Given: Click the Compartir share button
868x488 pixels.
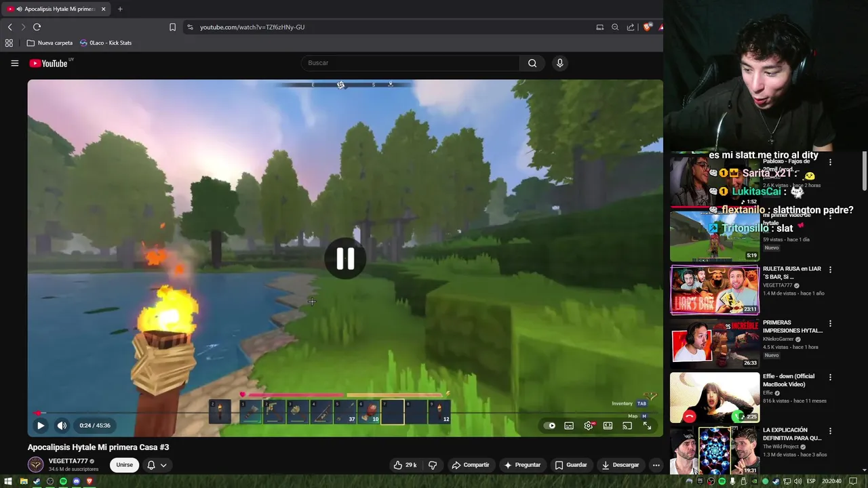Looking at the screenshot, I should pos(470,465).
